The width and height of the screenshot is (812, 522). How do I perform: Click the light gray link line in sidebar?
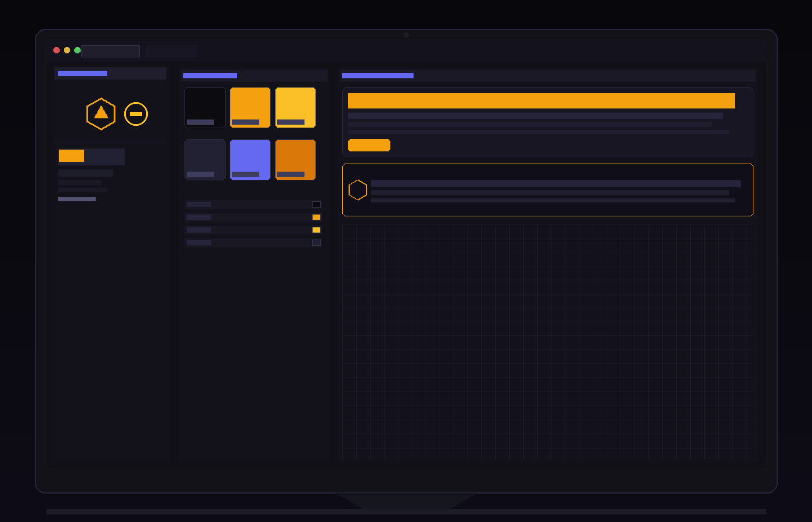point(77,199)
